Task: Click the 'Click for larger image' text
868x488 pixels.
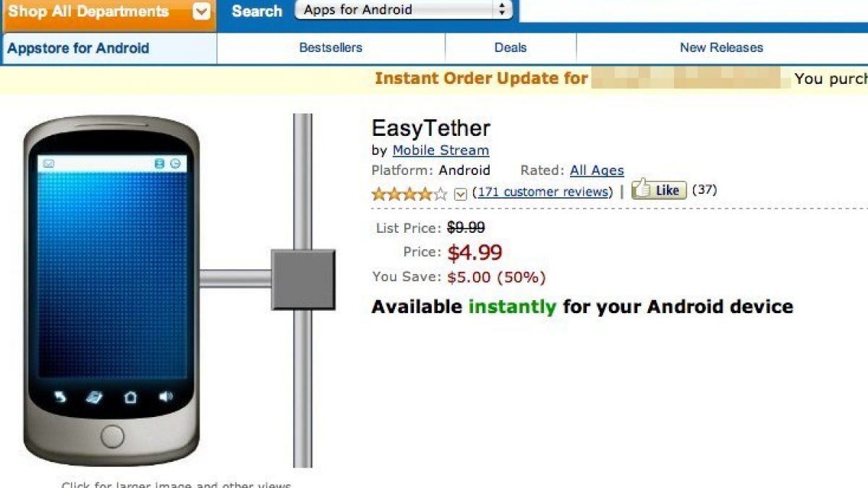Action: click(176, 484)
